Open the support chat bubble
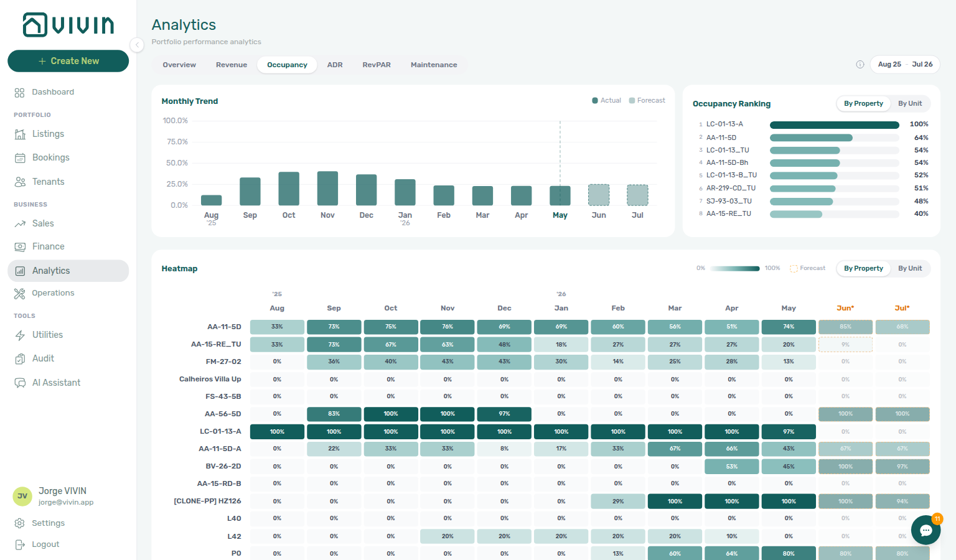The width and height of the screenshot is (956, 560). (x=926, y=530)
